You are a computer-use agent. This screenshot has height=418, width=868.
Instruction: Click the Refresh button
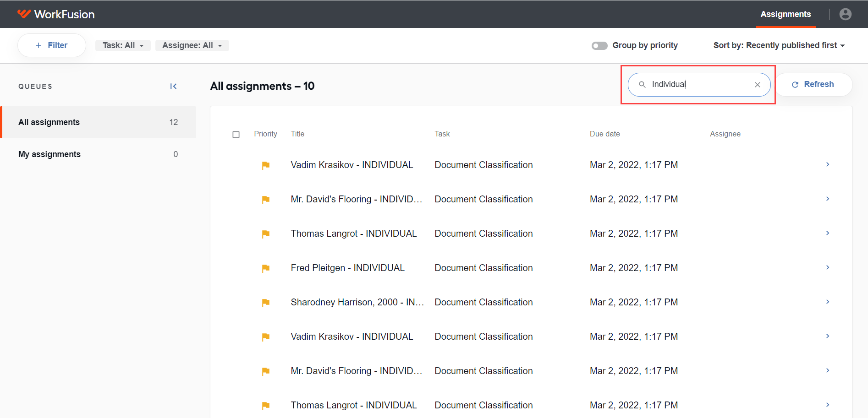[813, 85]
